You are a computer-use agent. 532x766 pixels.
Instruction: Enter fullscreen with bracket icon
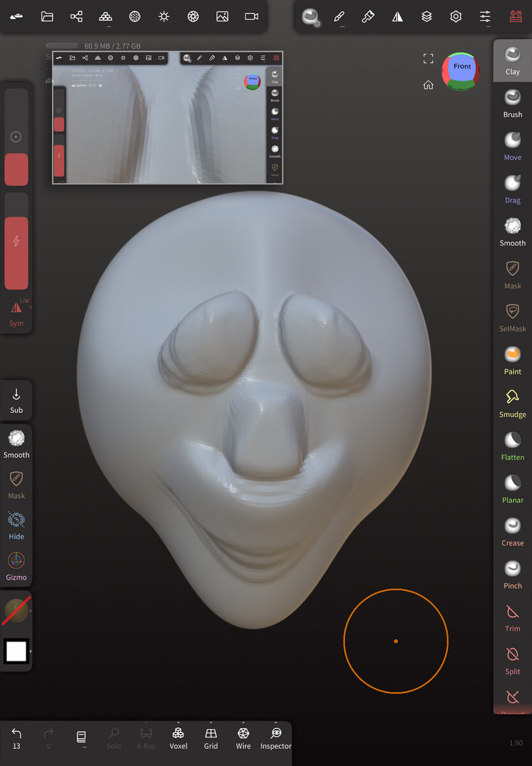[x=428, y=59]
